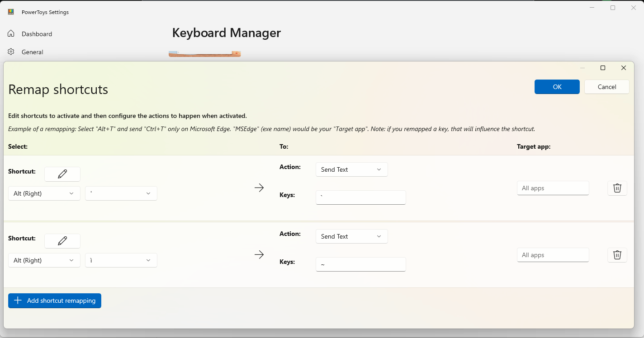Screen dimensions: 644x338
Task: Select Dashboard in PowerToys Settings sidebar
Action: click(x=37, y=34)
